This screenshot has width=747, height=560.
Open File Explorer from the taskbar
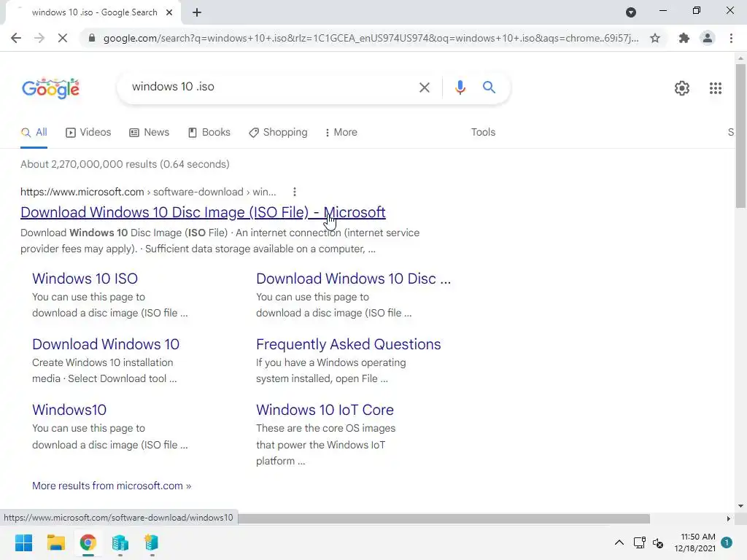(55, 542)
